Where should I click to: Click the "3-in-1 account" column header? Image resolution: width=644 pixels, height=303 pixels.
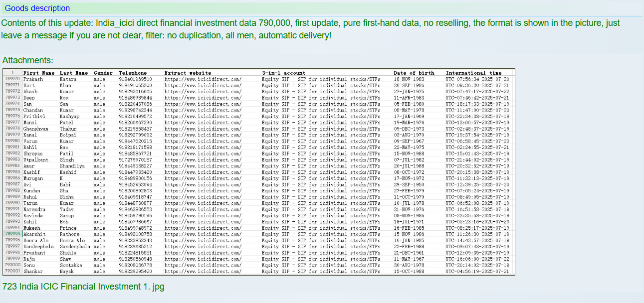pyautogui.click(x=283, y=73)
